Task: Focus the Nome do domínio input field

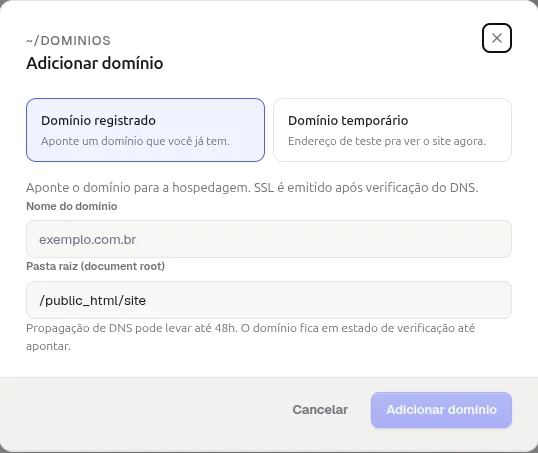Action: [x=269, y=239]
